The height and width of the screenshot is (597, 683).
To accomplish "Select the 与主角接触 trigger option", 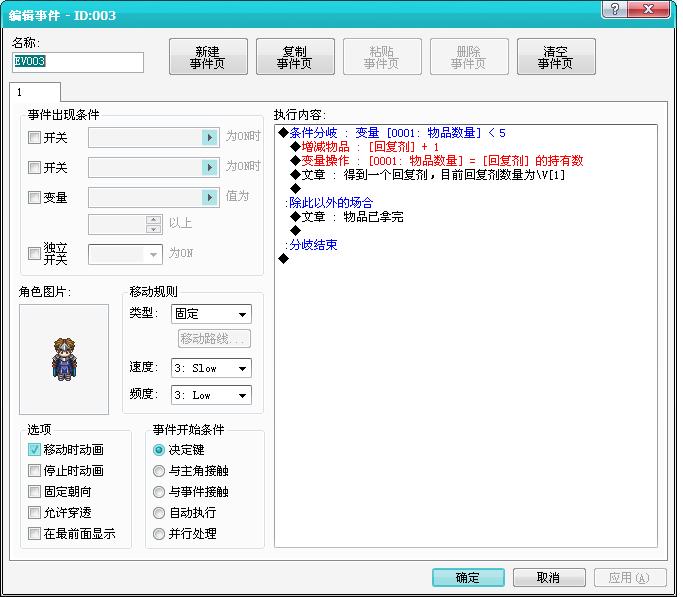I will coord(159,471).
